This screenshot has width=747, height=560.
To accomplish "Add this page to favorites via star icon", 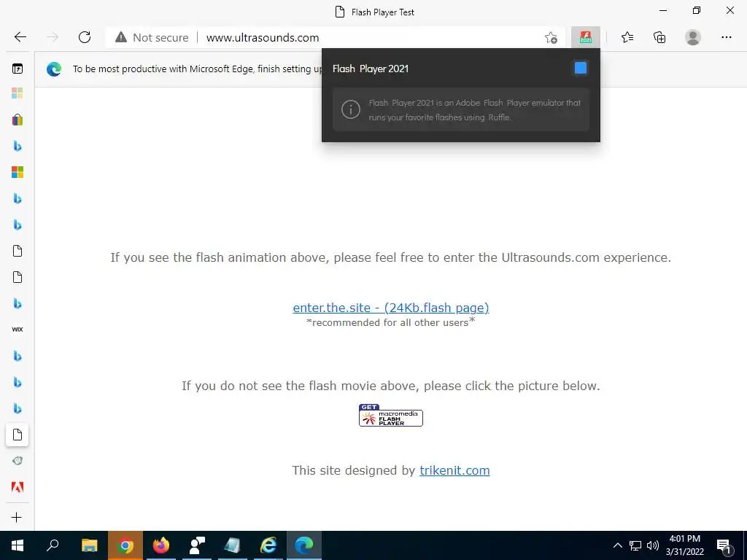I will point(551,38).
